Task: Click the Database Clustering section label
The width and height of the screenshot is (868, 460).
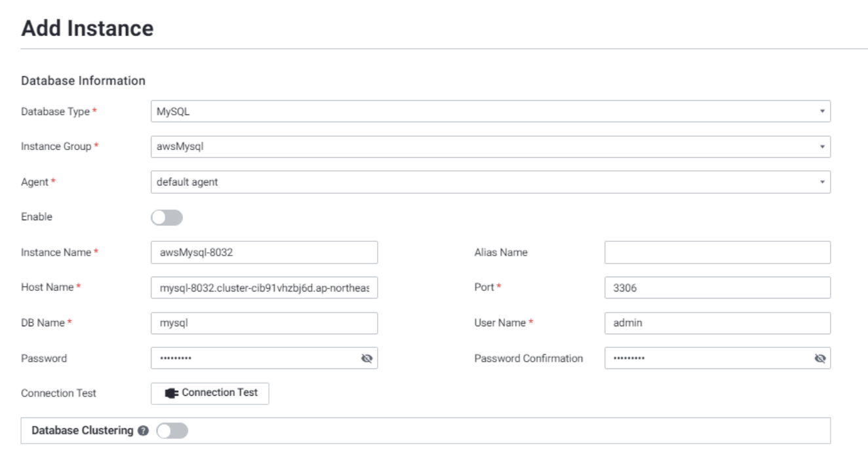Action: click(x=83, y=431)
